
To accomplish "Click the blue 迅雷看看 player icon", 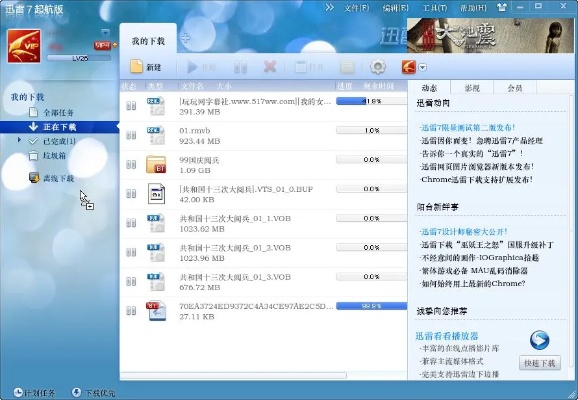I will tap(540, 340).
